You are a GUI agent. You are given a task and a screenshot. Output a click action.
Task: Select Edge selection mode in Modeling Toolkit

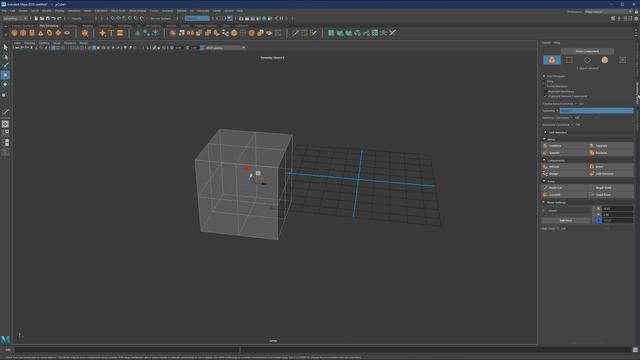pyautogui.click(x=587, y=60)
